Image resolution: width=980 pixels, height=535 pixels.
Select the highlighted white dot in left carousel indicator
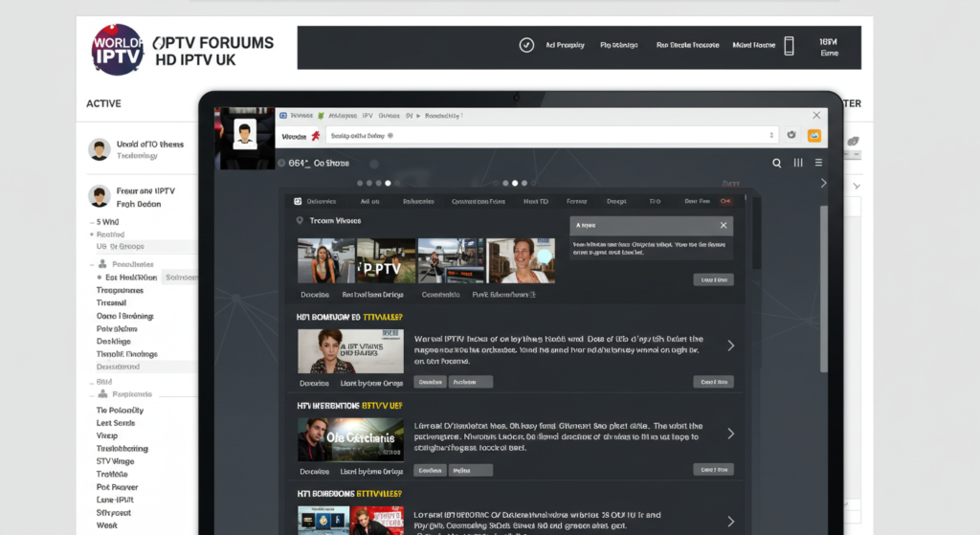pos(388,183)
